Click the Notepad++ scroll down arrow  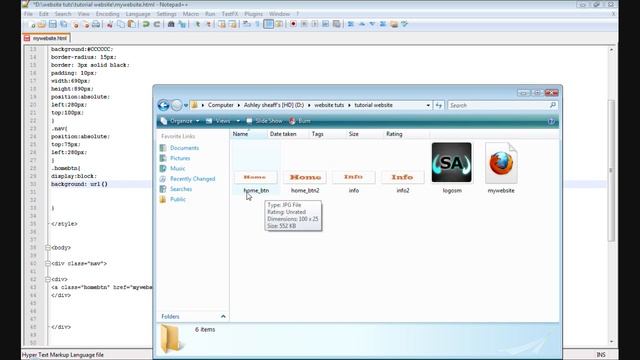[x=611, y=341]
